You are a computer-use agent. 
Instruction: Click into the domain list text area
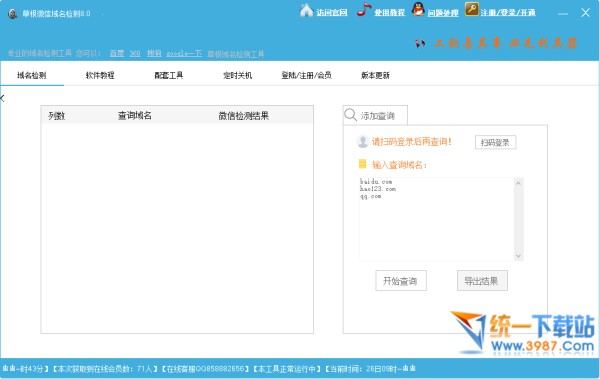437,219
